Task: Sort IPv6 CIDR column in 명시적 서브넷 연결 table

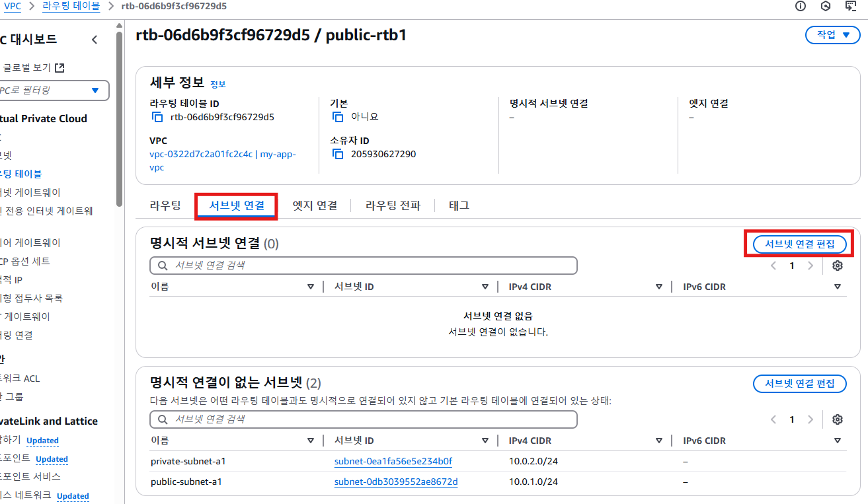Action: point(838,287)
